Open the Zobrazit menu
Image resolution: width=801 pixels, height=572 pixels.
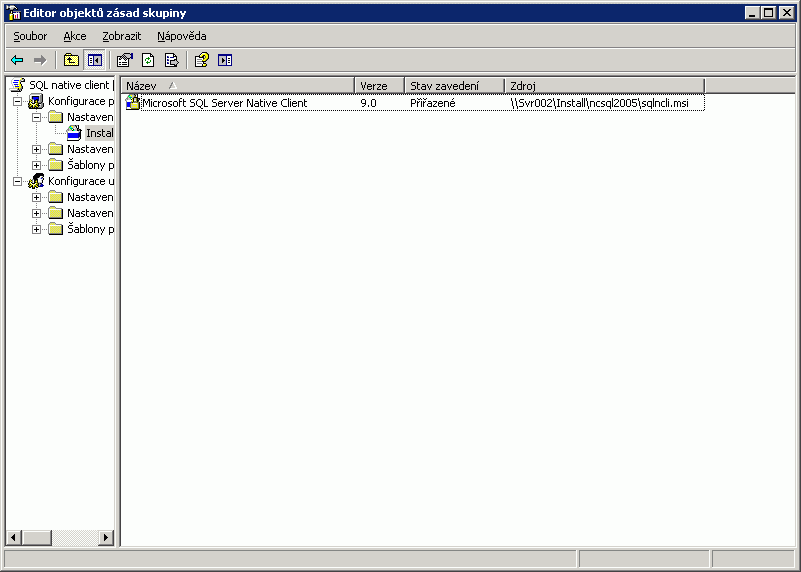121,36
